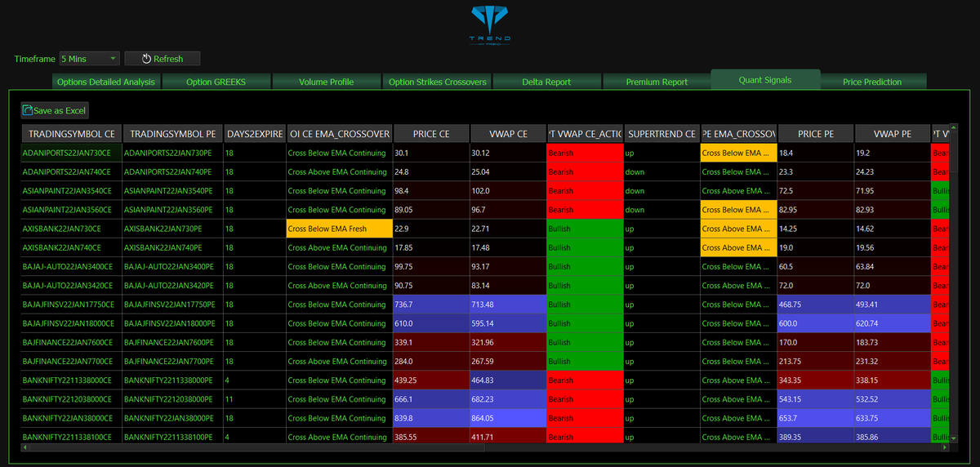Select BAJFINANCE22JAN7600CE cell
980x467 pixels.
(71, 342)
